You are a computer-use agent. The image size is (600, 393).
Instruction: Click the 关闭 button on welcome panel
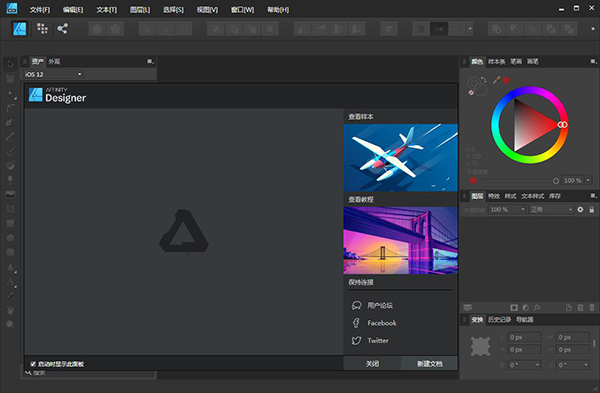click(372, 364)
